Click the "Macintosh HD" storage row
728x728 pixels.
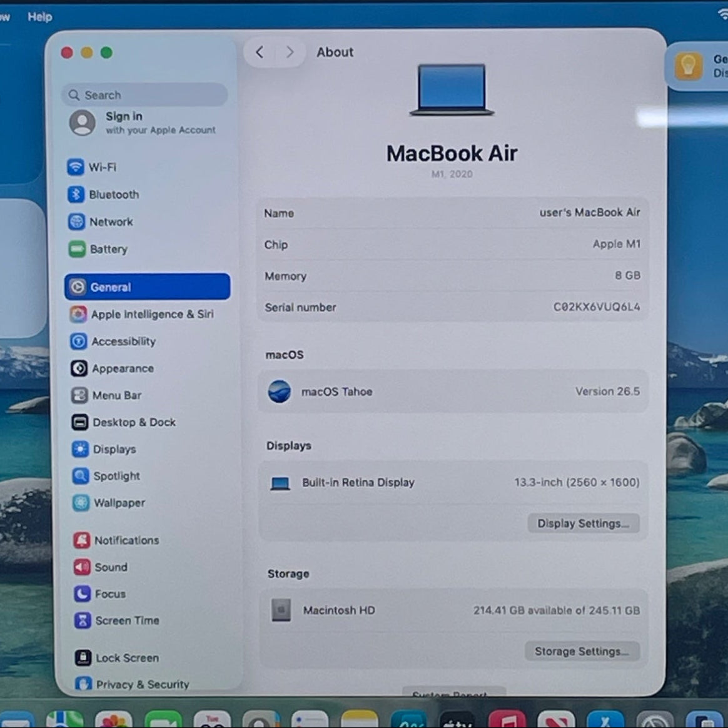(453, 610)
